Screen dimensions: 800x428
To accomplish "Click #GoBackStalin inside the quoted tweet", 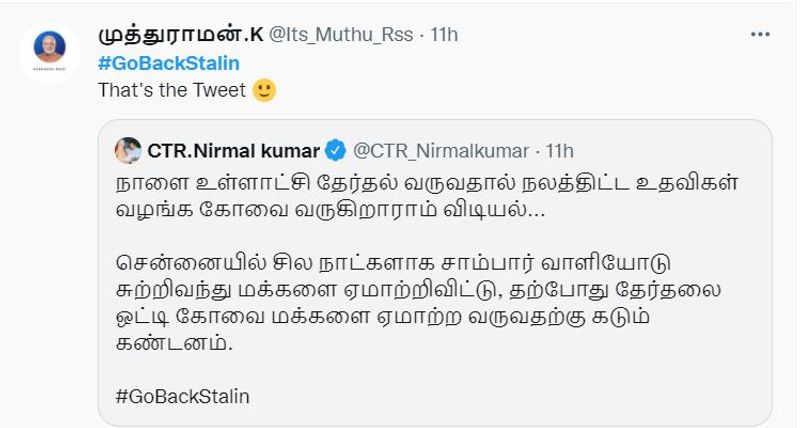I will (x=182, y=395).
